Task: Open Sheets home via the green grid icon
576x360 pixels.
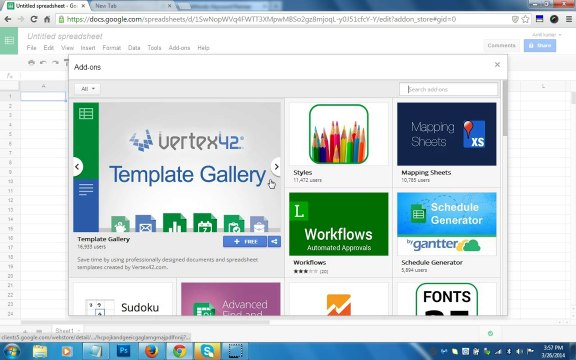Action: [9, 40]
